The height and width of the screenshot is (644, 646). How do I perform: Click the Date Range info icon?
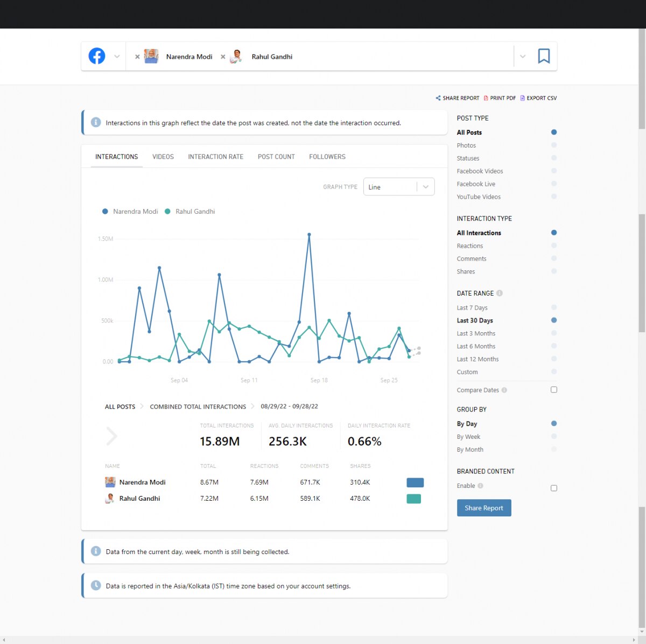[x=500, y=293]
